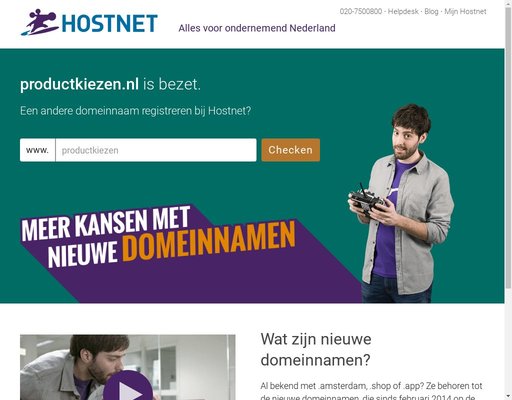Open the Helpdesk link
This screenshot has height=400, width=512.
coord(403,11)
